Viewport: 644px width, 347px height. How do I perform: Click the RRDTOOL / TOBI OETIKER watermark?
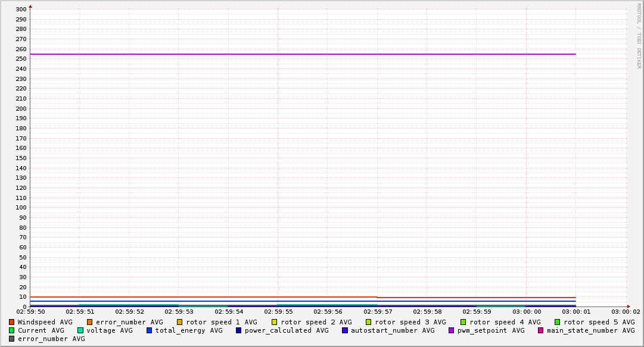click(x=639, y=36)
